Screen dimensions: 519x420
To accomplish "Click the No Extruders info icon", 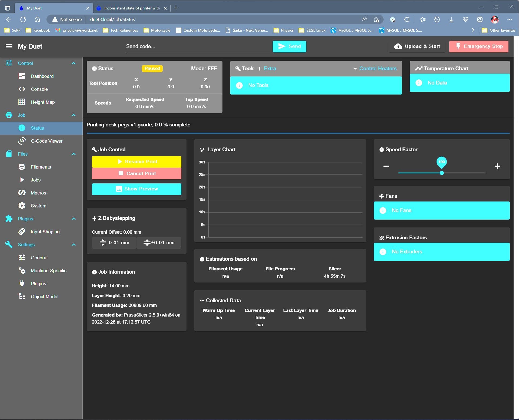I will click(x=383, y=252).
